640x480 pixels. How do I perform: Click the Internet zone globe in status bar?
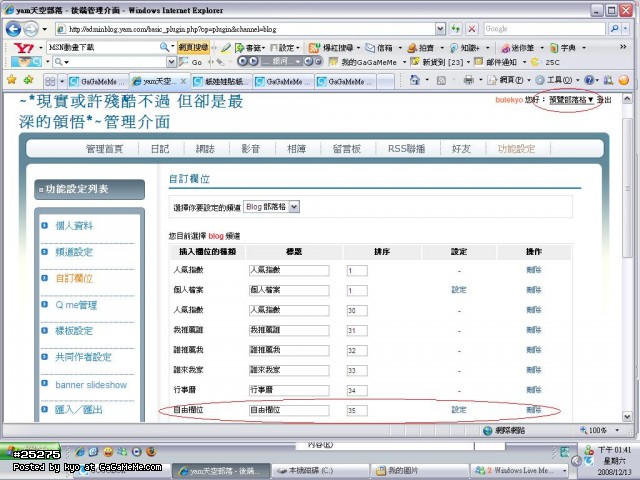click(487, 431)
